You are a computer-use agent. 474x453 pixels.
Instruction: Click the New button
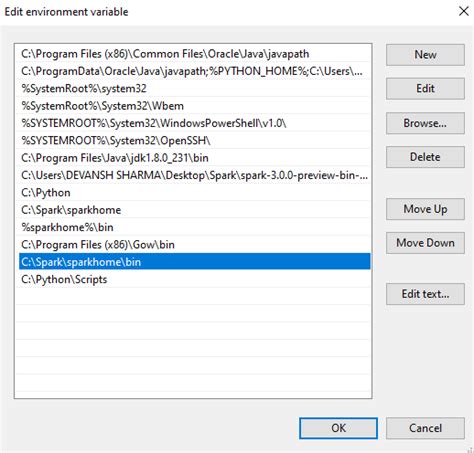pyautogui.click(x=425, y=55)
